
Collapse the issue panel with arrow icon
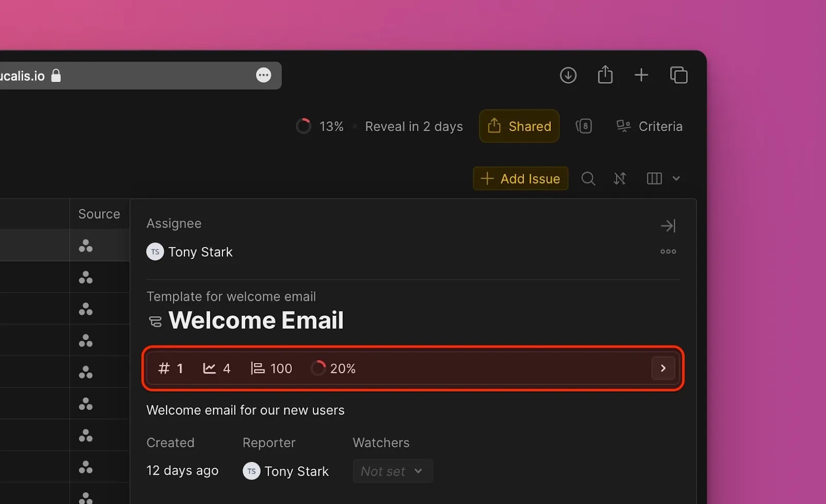(668, 226)
